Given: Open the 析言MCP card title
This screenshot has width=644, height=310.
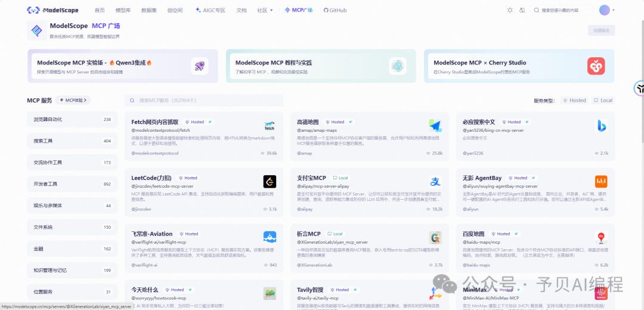Looking at the screenshot, I should (x=309, y=234).
